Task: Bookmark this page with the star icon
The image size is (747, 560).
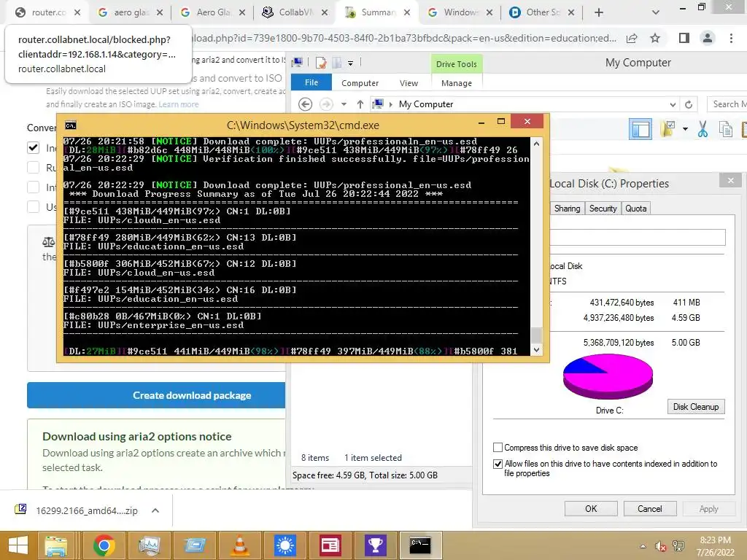Action: click(655, 38)
